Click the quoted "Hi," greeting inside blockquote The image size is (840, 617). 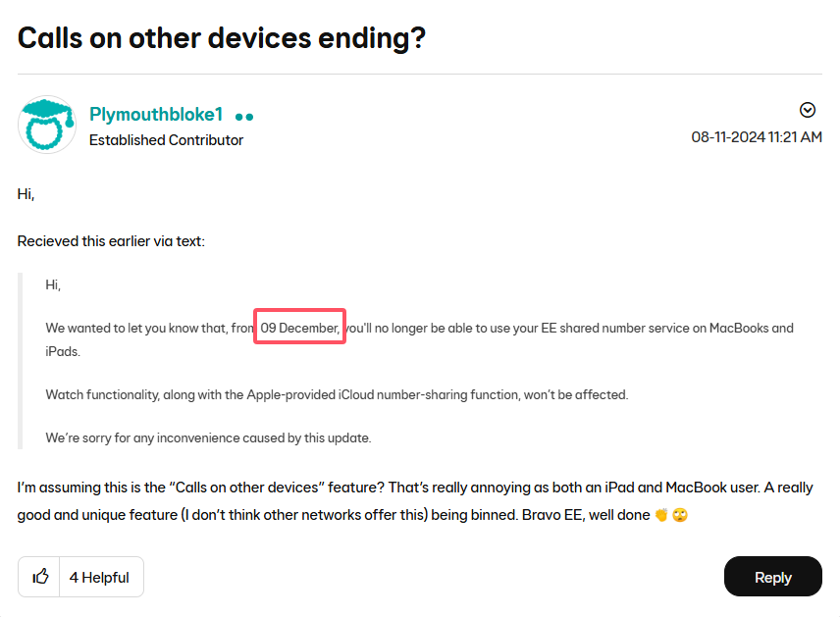coord(53,284)
